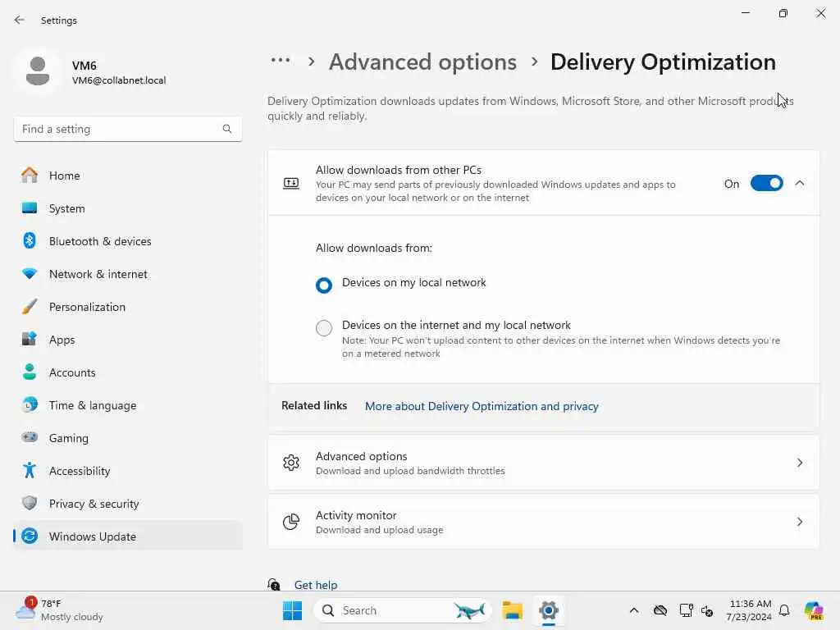Click the search magnifier in Find a setting
Viewport: 840px width, 630px height.
click(227, 129)
